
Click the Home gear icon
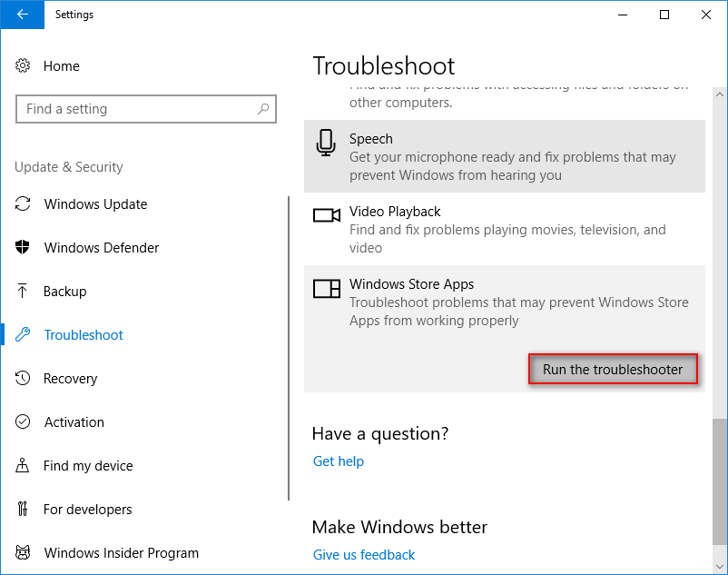24,66
